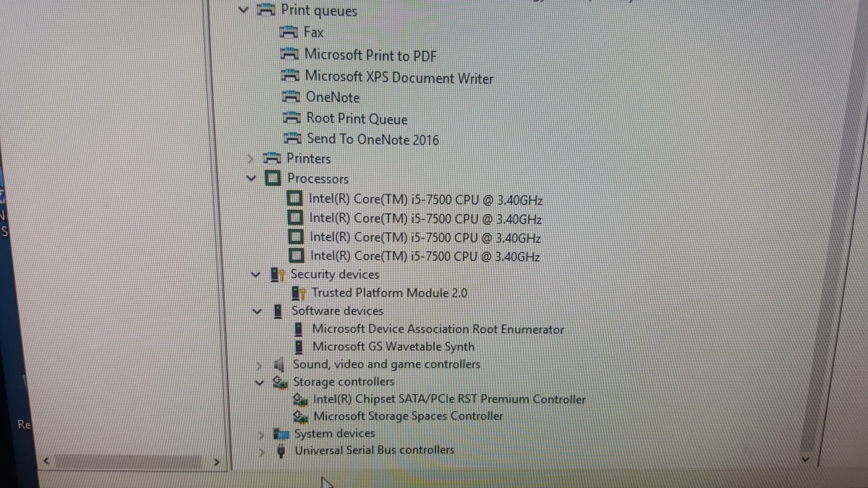Select Send To OneNote 2016
The width and height of the screenshot is (868, 488).
coord(373,139)
